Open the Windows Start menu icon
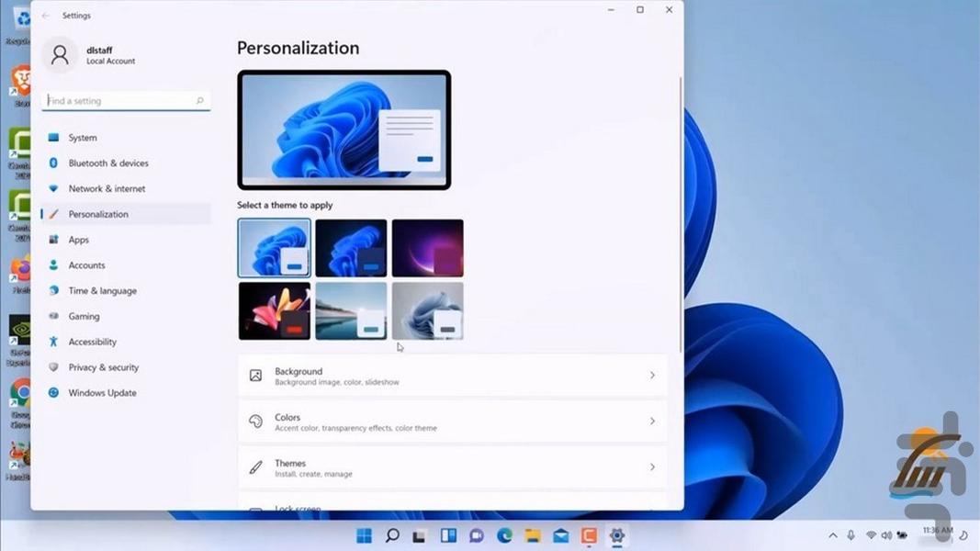The width and height of the screenshot is (980, 551). (x=365, y=536)
